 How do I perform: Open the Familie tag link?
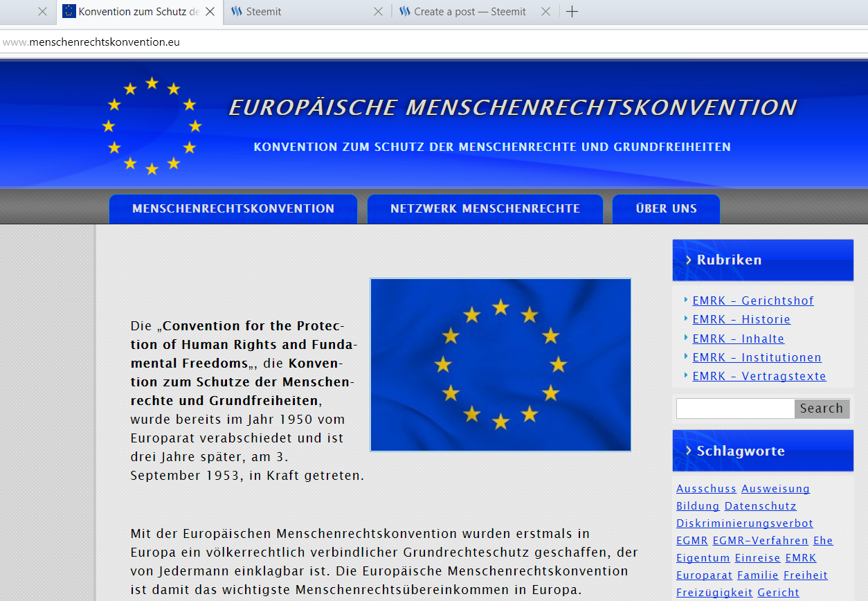[x=758, y=575]
